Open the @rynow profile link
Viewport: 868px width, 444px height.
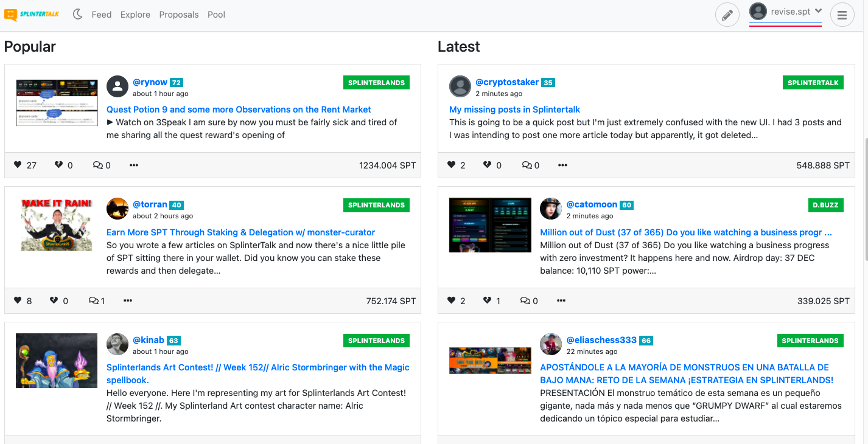150,82
